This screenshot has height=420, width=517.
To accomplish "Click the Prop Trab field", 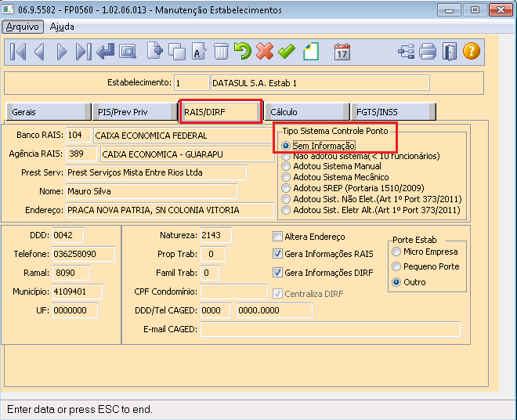I will [213, 254].
